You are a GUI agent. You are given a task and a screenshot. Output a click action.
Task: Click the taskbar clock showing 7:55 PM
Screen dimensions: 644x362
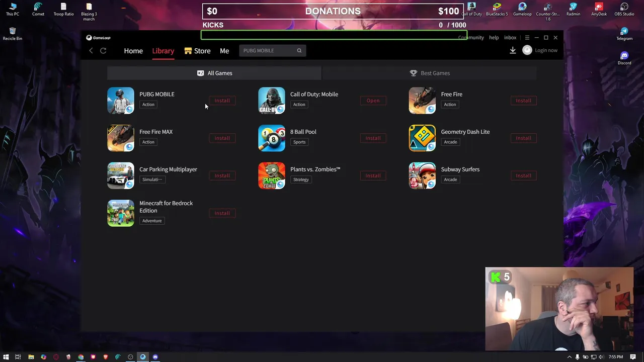click(615, 357)
